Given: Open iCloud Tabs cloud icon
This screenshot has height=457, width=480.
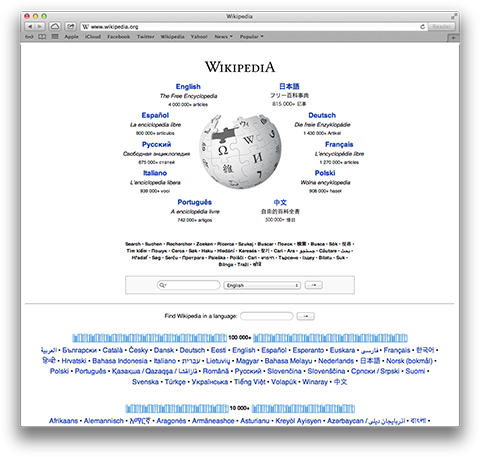Looking at the screenshot, I should [x=55, y=26].
